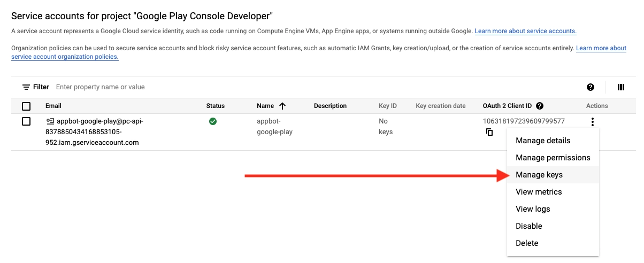The image size is (644, 263).
Task: Open View metrics from the menu
Action: coord(553,192)
